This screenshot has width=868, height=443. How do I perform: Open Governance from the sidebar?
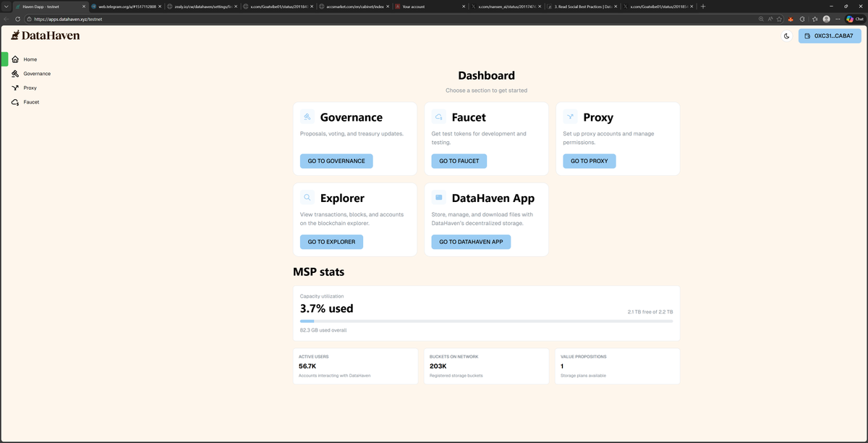tap(37, 74)
